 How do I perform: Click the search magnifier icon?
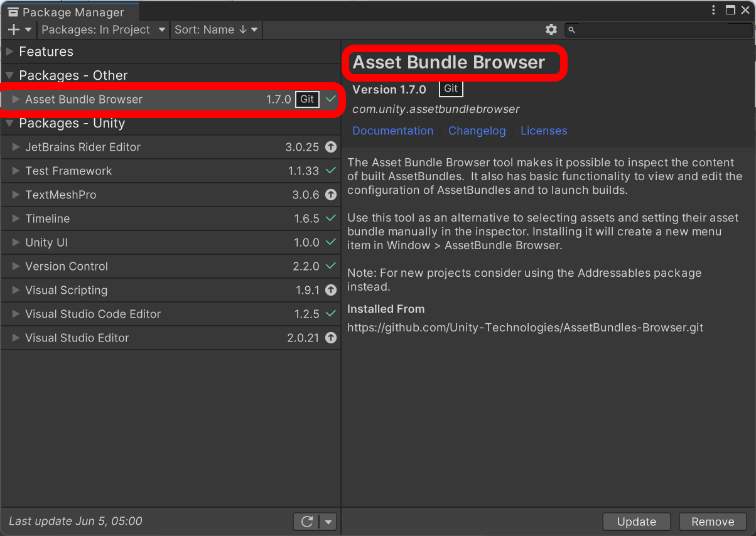[571, 29]
